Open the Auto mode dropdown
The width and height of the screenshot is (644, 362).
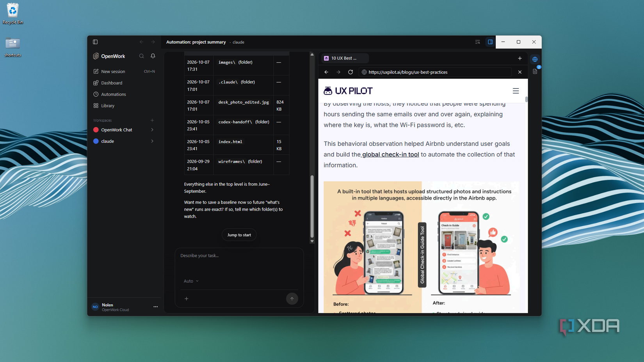191,281
